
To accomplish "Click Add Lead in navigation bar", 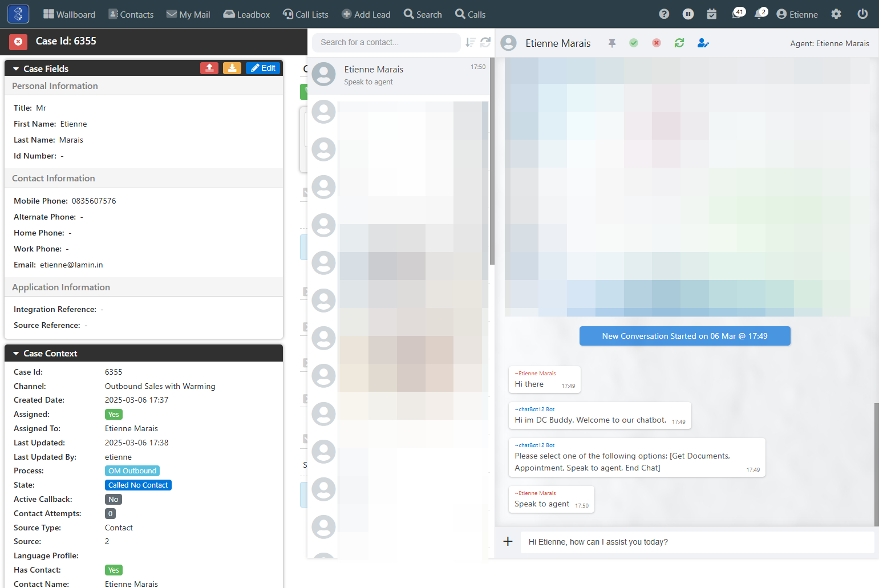I will pos(366,14).
